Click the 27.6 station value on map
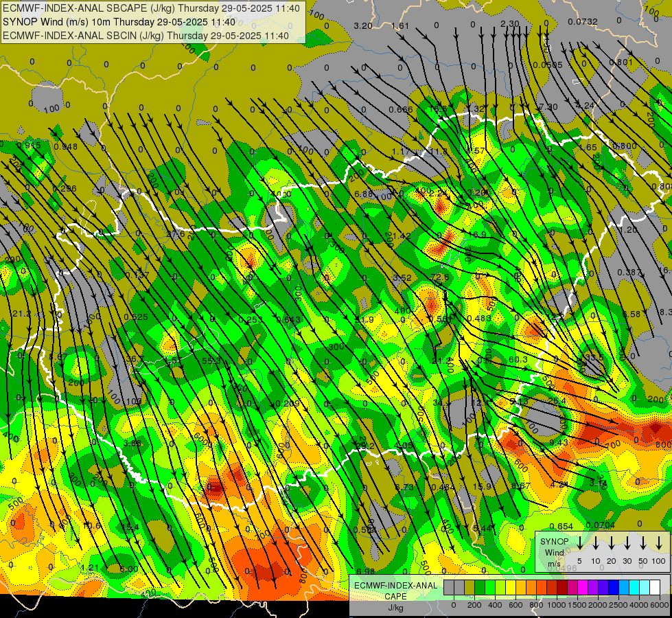Image resolution: width=672 pixels, height=618 pixels. coord(175,234)
